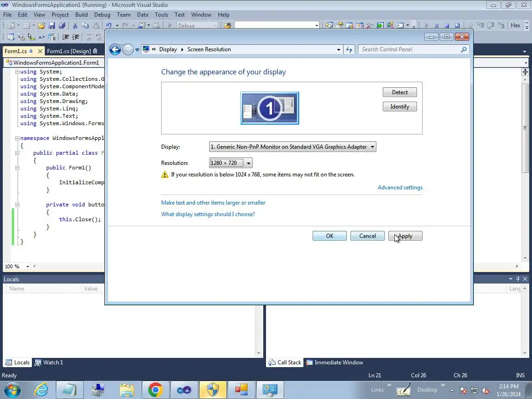Open the Resolution 1280 × 720 dropdown
532x399 pixels.
231,163
